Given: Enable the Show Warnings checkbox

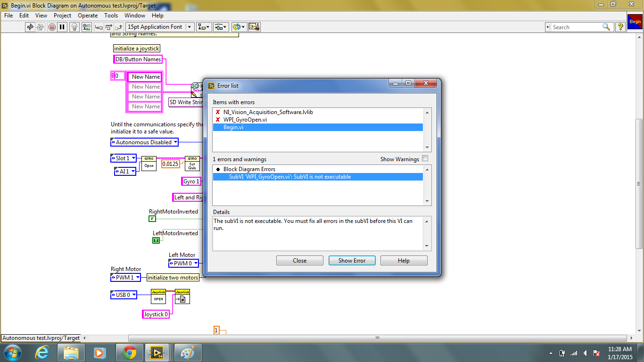Looking at the screenshot, I should coord(425,158).
